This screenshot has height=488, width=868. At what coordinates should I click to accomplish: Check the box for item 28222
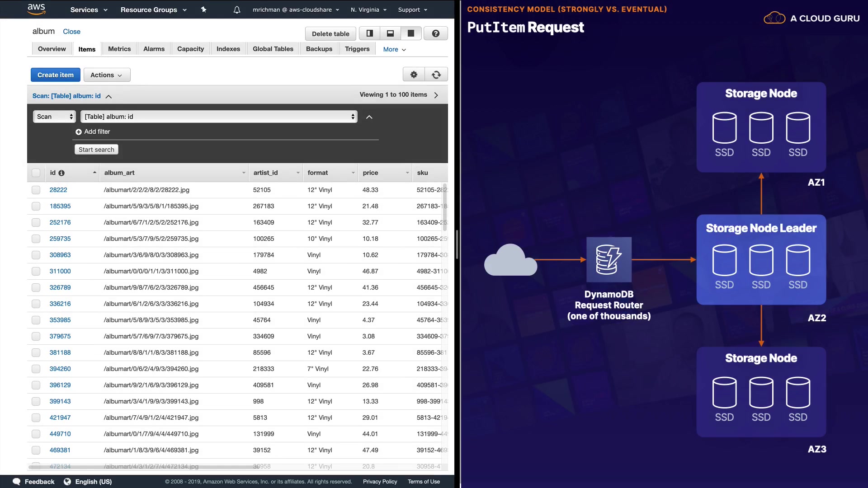(x=36, y=190)
